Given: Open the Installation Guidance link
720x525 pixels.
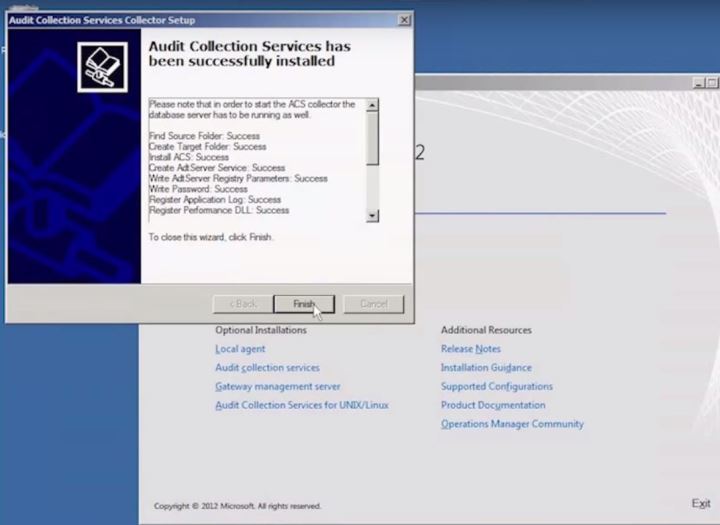Looking at the screenshot, I should coord(486,368).
